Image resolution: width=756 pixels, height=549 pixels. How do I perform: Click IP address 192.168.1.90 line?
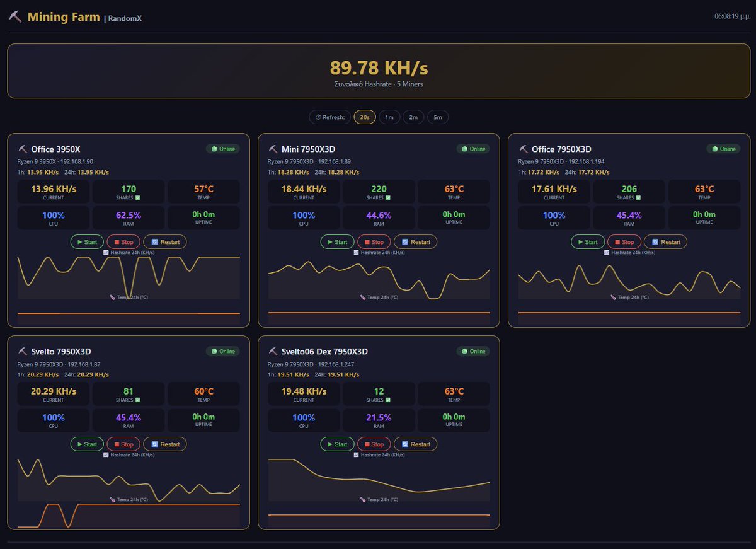point(57,162)
